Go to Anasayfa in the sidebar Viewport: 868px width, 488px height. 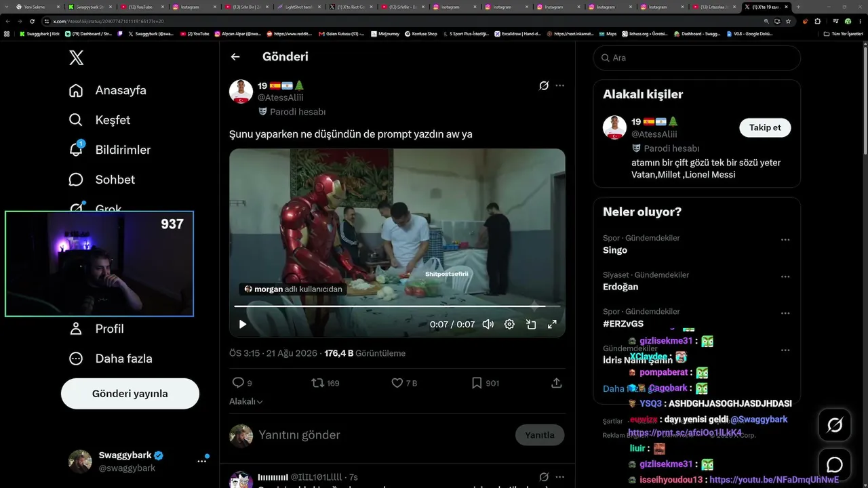pyautogui.click(x=108, y=90)
